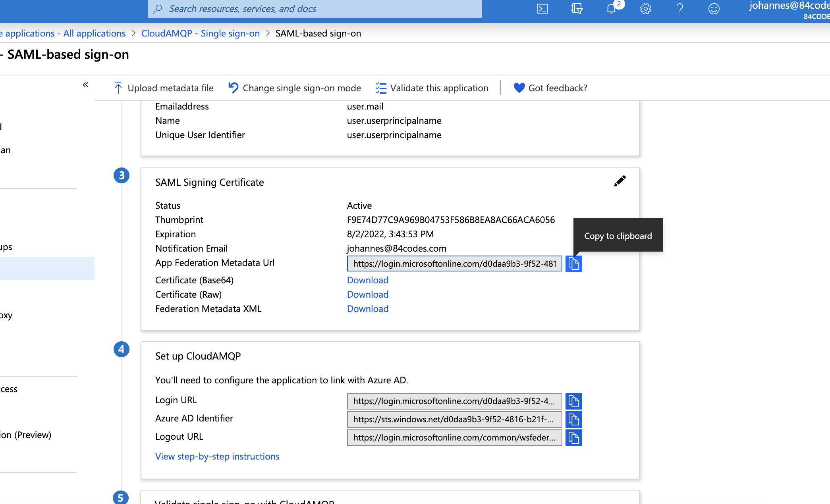The width and height of the screenshot is (830, 504).
Task: Edit SAML Signing Certificate with the pencil icon
Action: (620, 181)
